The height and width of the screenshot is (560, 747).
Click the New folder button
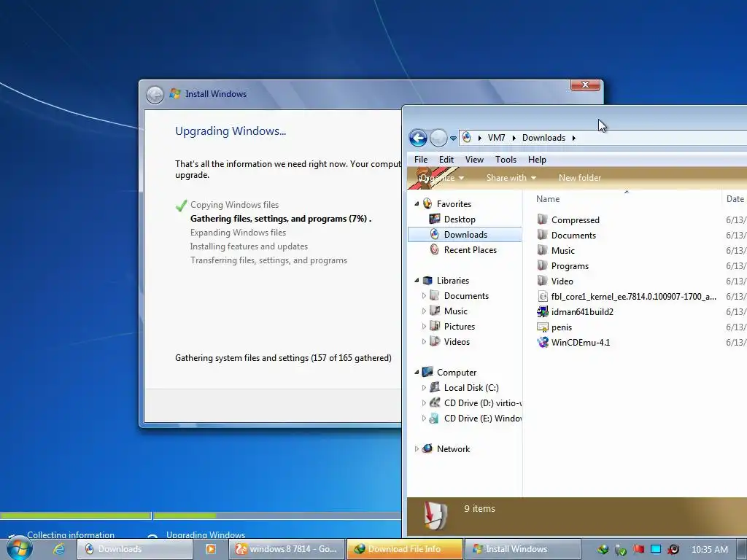tap(580, 178)
